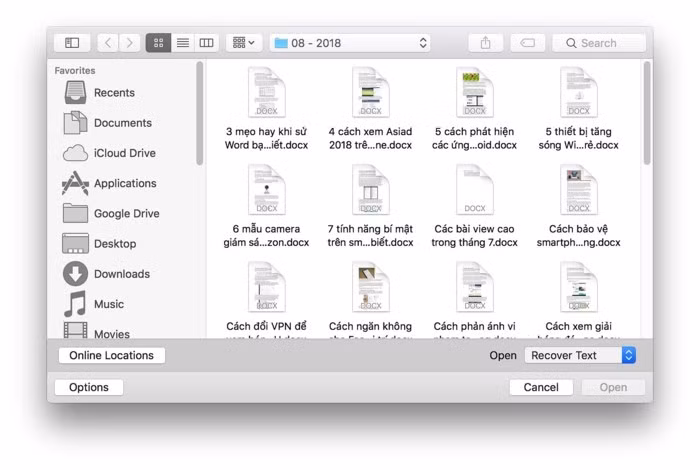Viewport: 700px width, 470px height.
Task: Go forward with the right arrow button
Action: pos(129,43)
